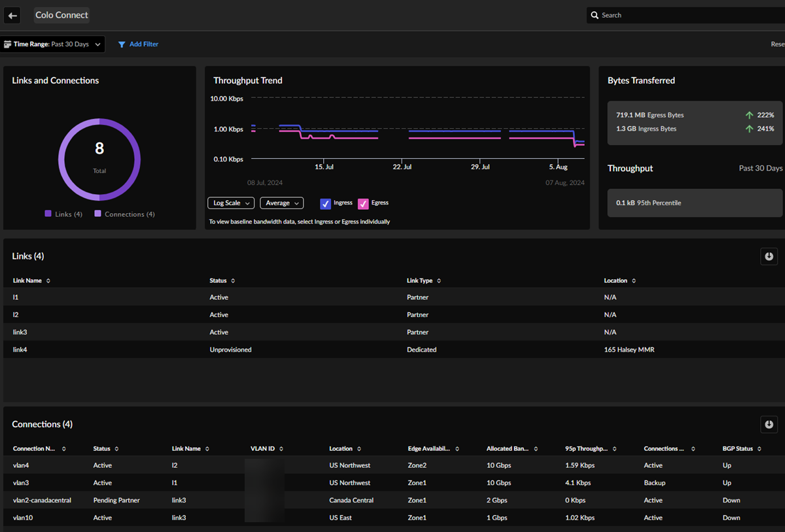Click the search magnifier icon

pyautogui.click(x=595, y=15)
